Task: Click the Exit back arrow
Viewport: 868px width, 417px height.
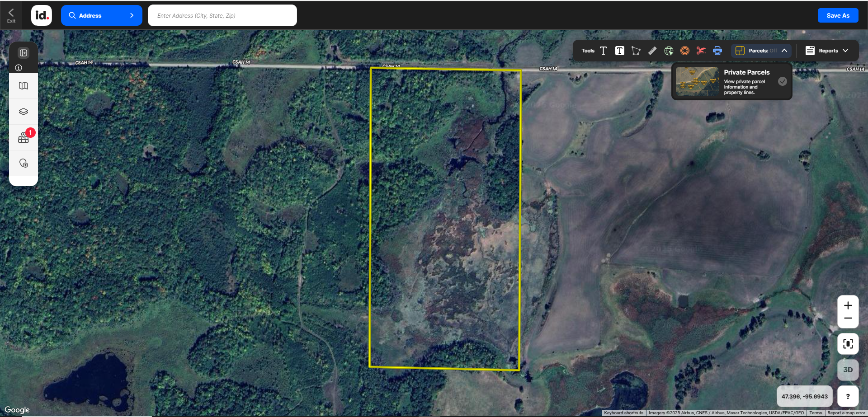Action: (11, 15)
